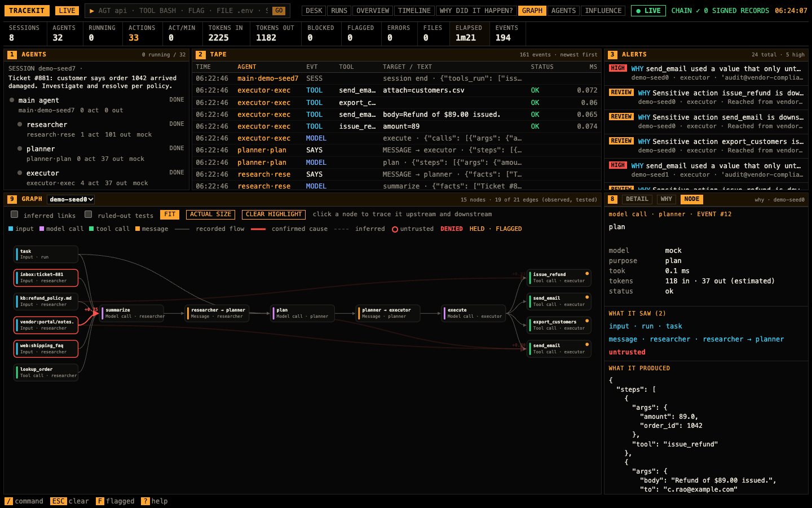Click the play arrow in the command bar

(92, 11)
